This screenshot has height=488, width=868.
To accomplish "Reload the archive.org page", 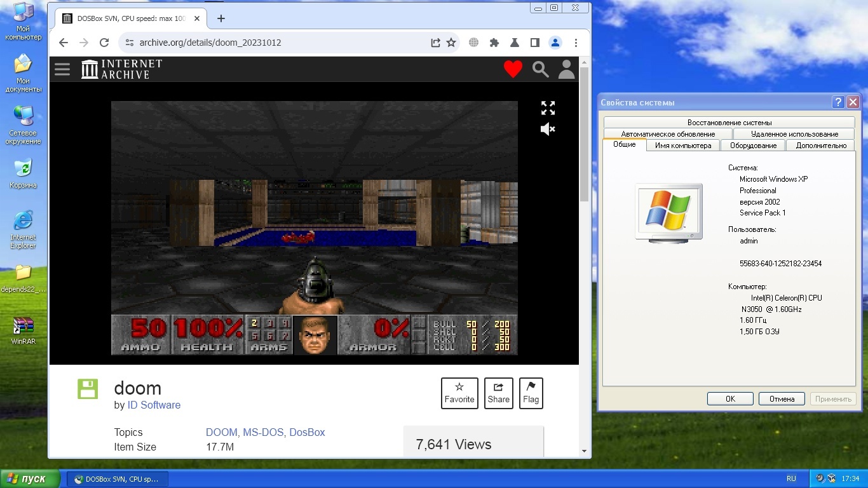I will click(104, 43).
